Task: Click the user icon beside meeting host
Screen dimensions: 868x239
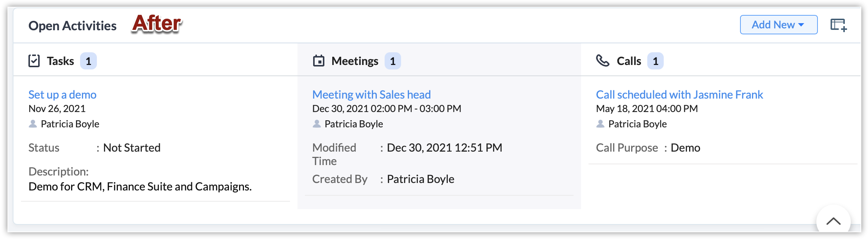Action: tap(317, 124)
